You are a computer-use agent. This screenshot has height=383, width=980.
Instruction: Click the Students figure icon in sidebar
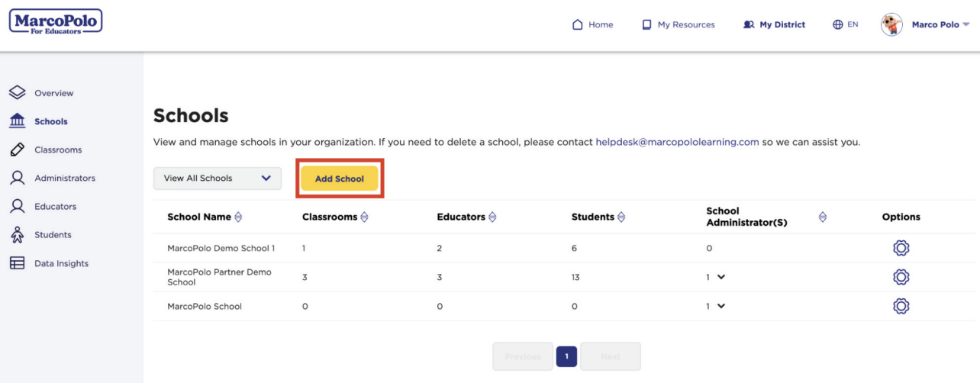(x=17, y=235)
